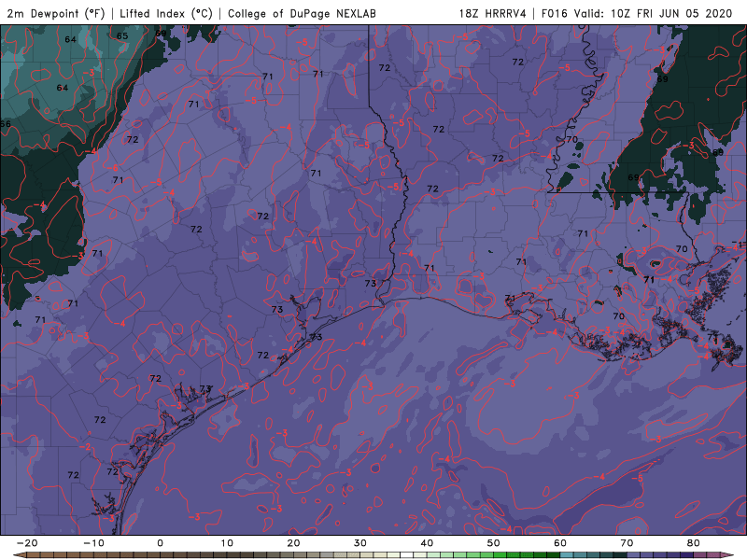
Task: Click the "-6" lifted index contour label
Action: pos(113,168)
